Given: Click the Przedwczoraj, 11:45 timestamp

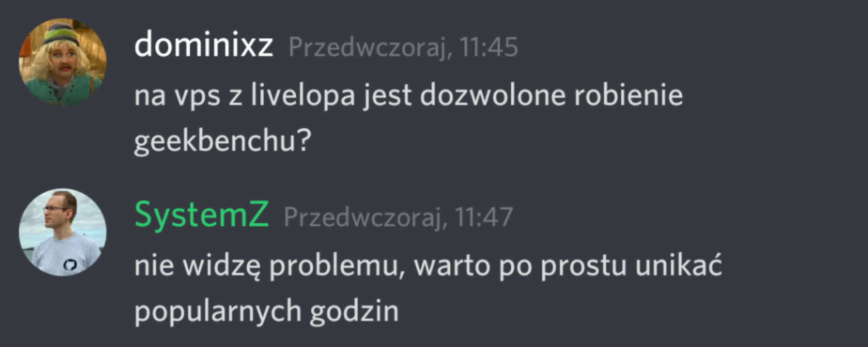Looking at the screenshot, I should pyautogui.click(x=403, y=47).
